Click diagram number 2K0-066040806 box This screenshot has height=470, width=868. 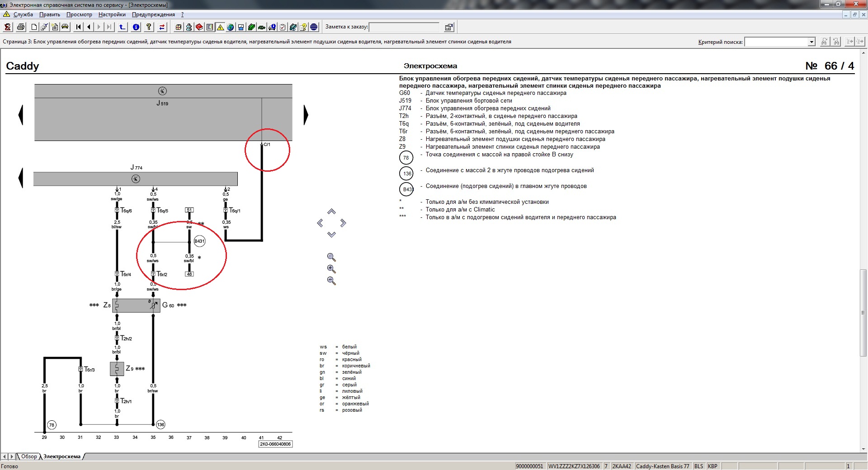pyautogui.click(x=275, y=444)
